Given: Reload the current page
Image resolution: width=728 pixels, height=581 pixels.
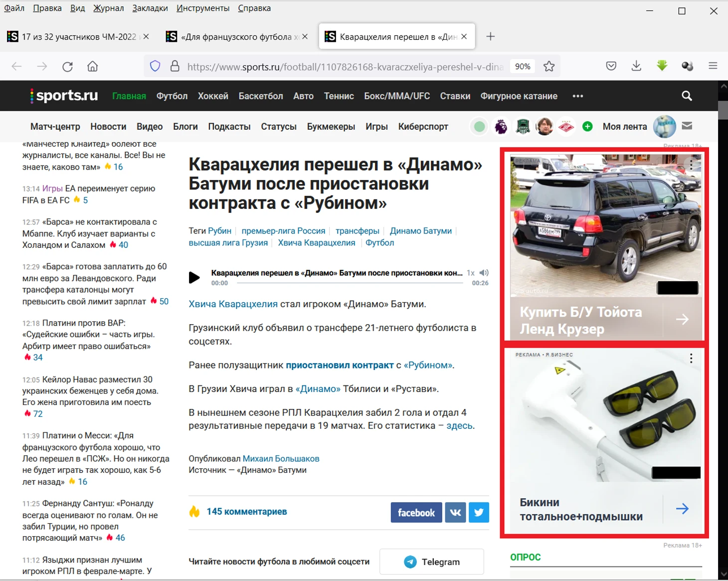Looking at the screenshot, I should (x=67, y=66).
